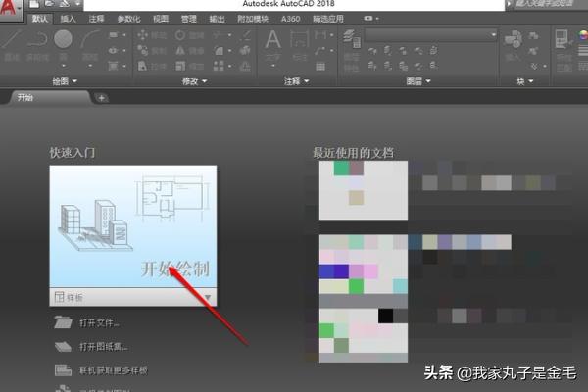Image resolution: width=588 pixels, height=392 pixels.
Task: Open the layer selection combo box
Action: coord(431,35)
